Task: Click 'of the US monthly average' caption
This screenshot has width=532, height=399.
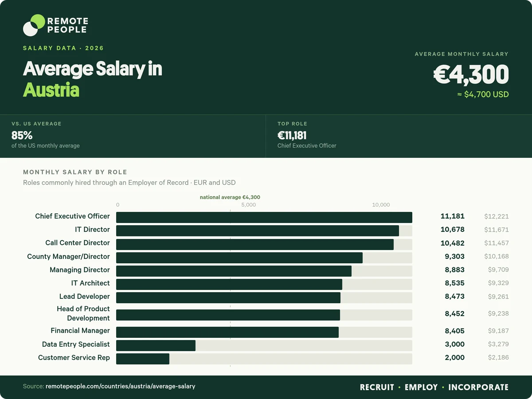Action: (46, 145)
